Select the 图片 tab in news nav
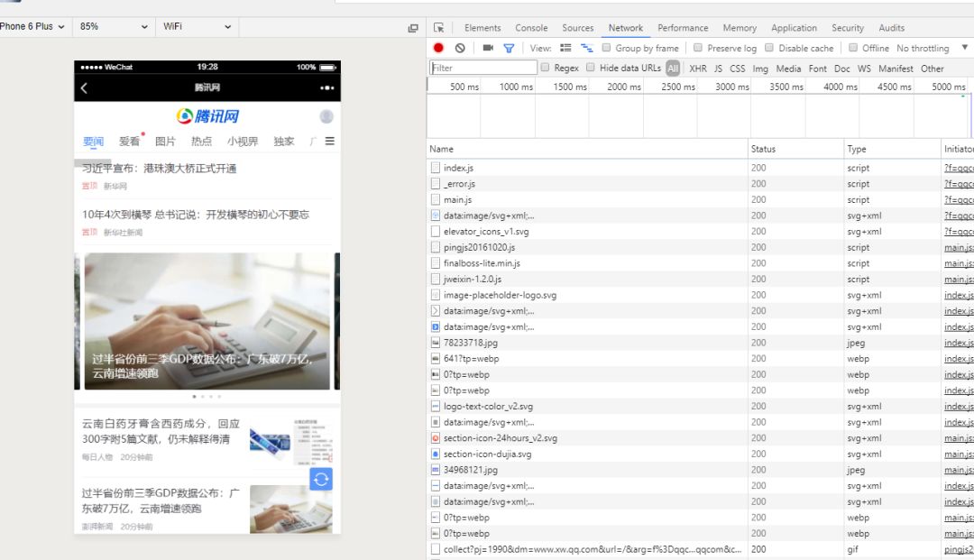The width and height of the screenshot is (974, 560). (x=165, y=141)
